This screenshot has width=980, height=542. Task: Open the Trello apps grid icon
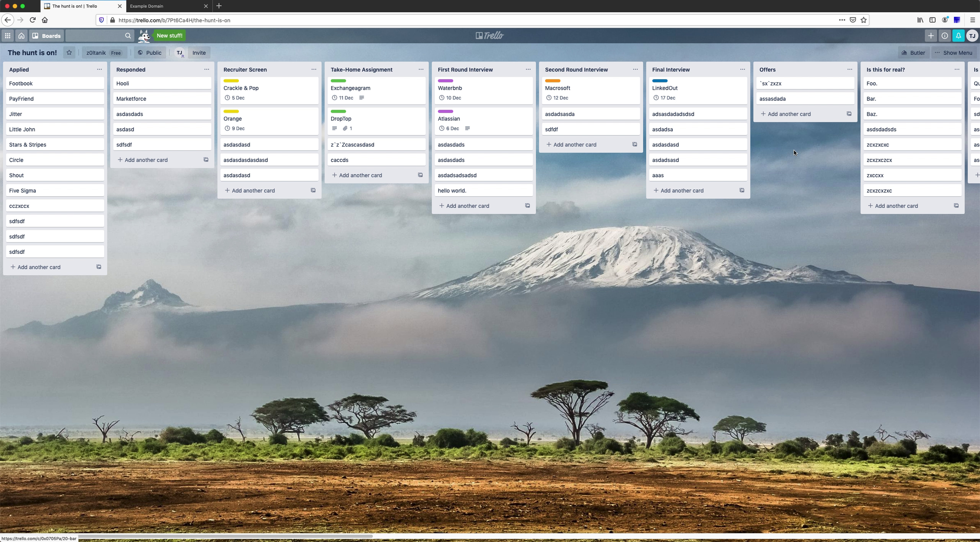coord(7,36)
